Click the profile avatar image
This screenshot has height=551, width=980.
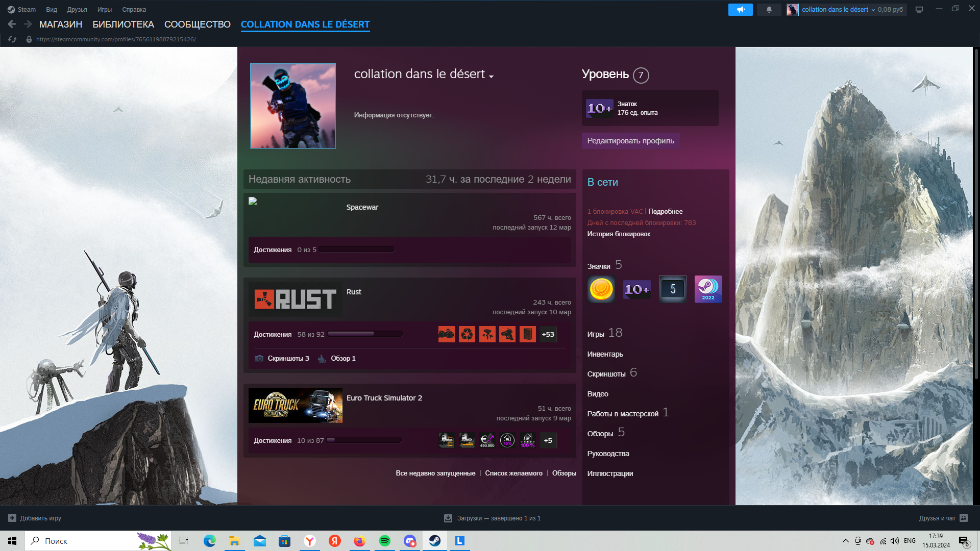click(x=293, y=106)
